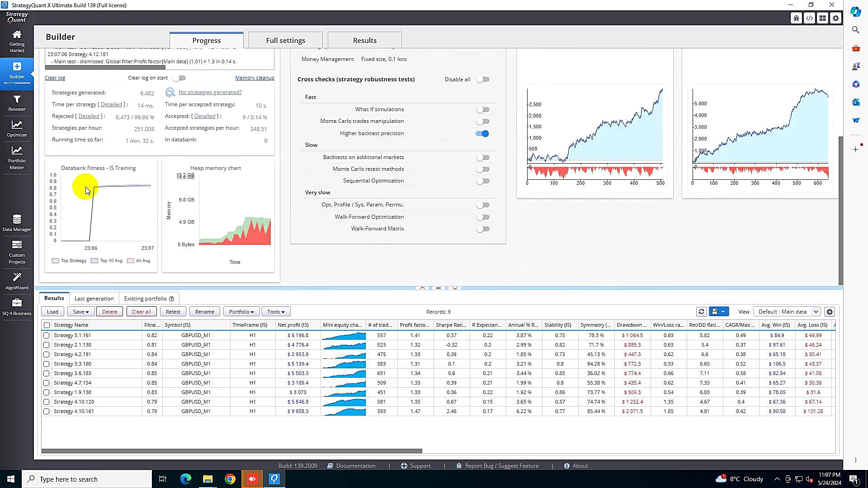
Task: Open Data Manager module
Action: 17,223
